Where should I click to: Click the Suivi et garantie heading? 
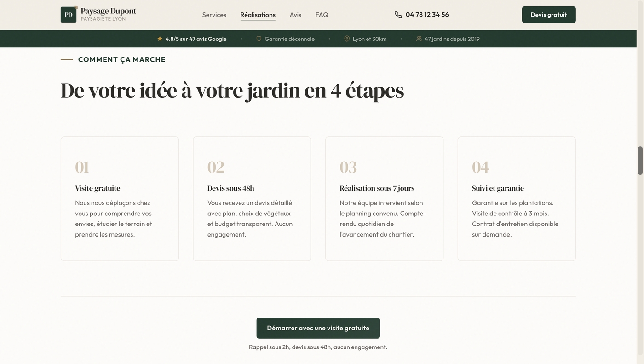(498, 188)
